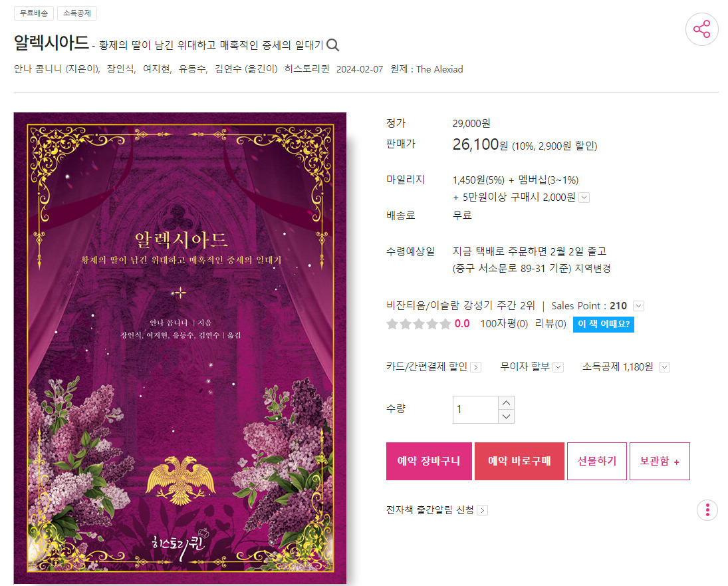Click the magnifier icon beside the book title
The width and height of the screenshot is (728, 586).
click(x=332, y=45)
